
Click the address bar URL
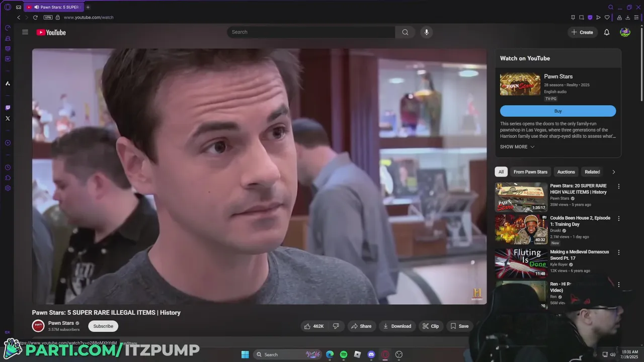tap(89, 17)
